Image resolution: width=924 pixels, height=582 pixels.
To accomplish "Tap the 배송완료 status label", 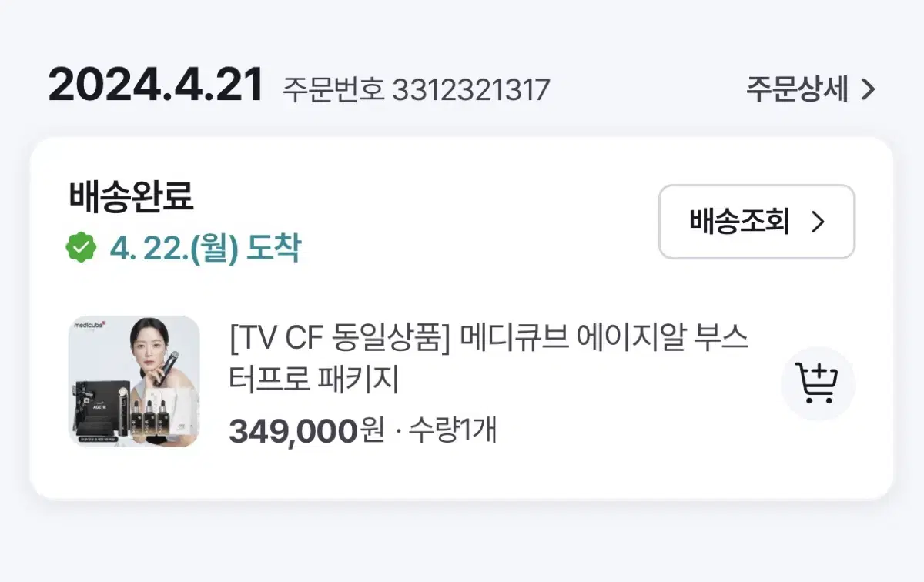I will 131,197.
